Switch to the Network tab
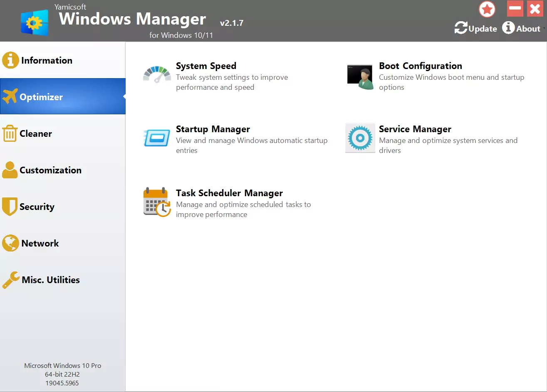 [x=62, y=243]
